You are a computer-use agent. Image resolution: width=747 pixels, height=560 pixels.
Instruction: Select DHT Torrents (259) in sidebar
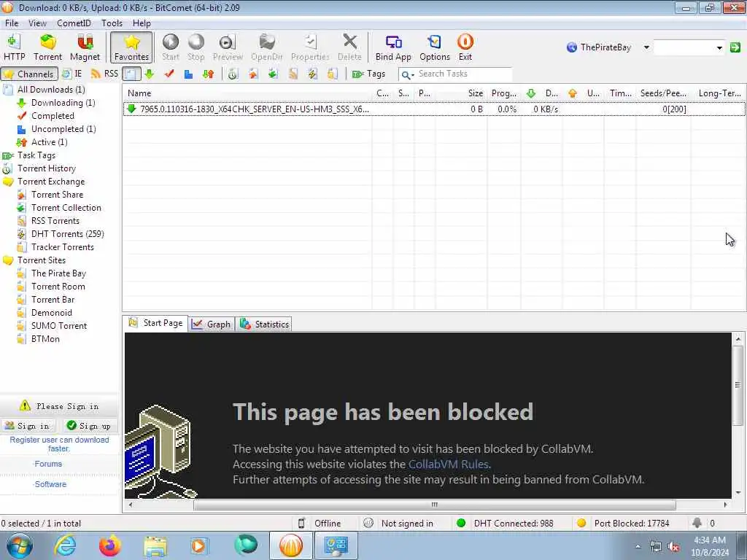68,234
